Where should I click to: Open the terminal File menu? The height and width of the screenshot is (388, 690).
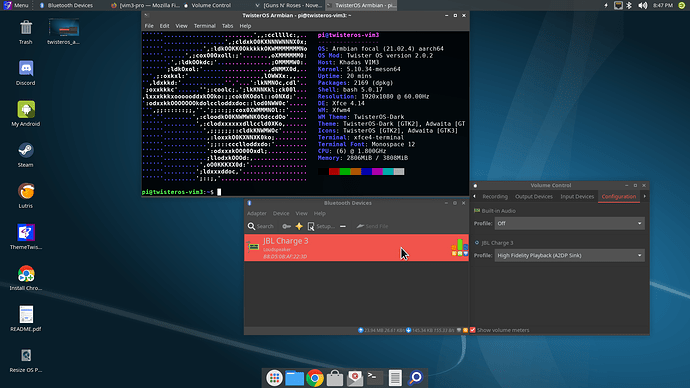149,26
